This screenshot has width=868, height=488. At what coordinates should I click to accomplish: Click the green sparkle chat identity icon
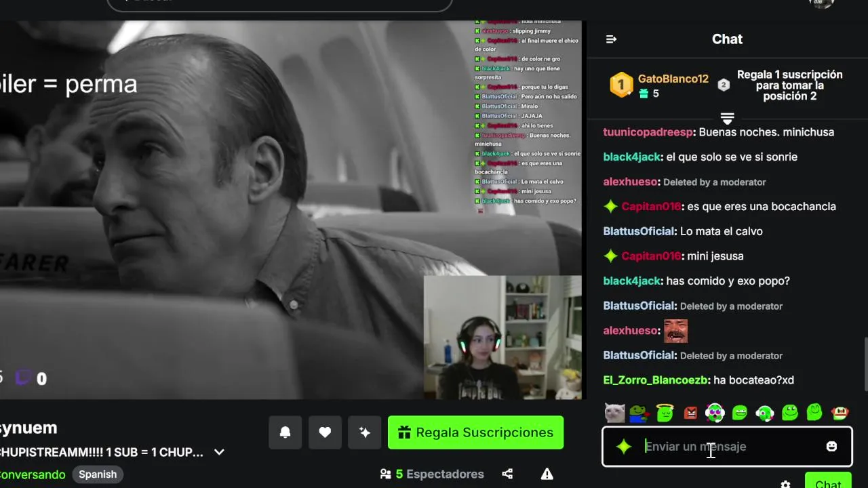[x=623, y=446]
